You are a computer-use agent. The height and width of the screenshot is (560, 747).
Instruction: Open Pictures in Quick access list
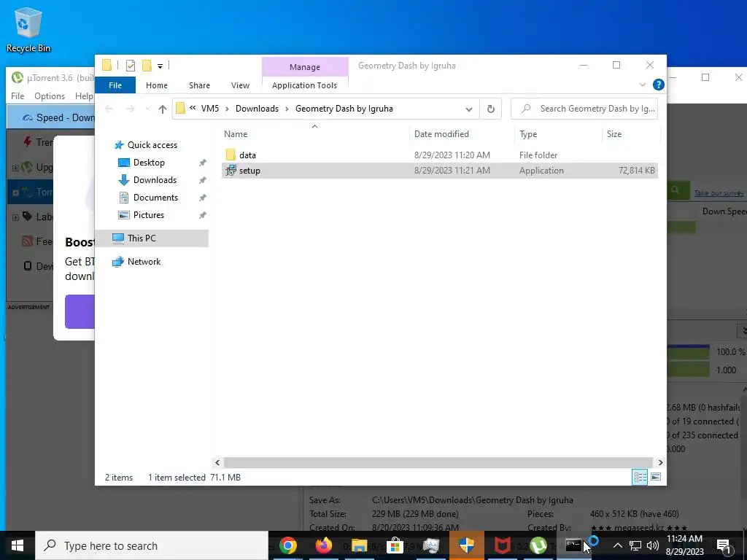click(149, 215)
